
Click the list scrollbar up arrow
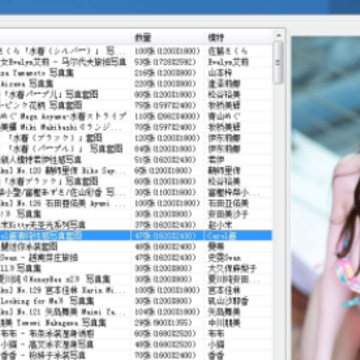pyautogui.click(x=278, y=35)
